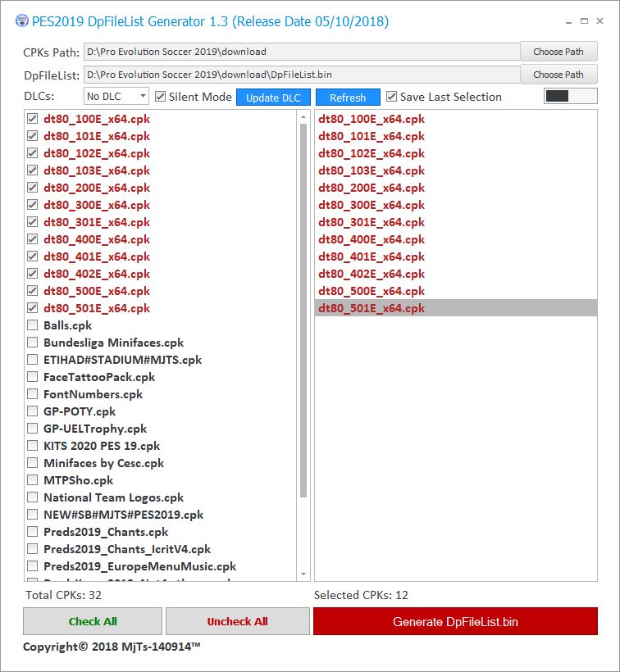Viewport: 620px width, 672px height.
Task: Select dt80_402E_x64.cpk in right selected list
Action: [x=456, y=274]
